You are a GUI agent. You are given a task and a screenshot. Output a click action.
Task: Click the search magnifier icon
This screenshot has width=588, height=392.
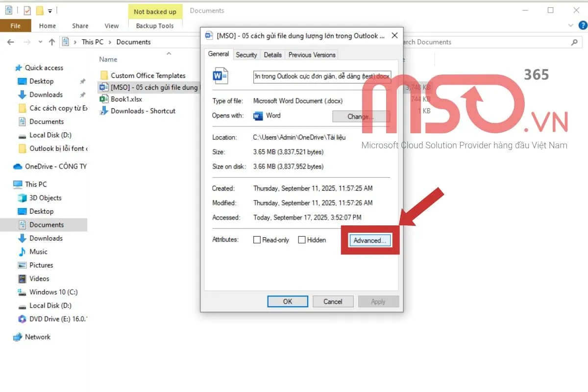pyautogui.click(x=574, y=42)
